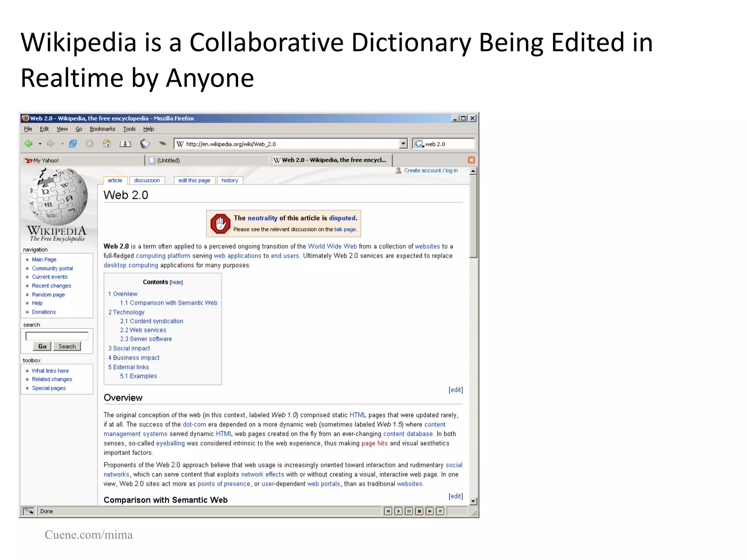Click the status bar eject button
Image resolution: width=747 pixels, height=560 pixels.
pos(440,511)
